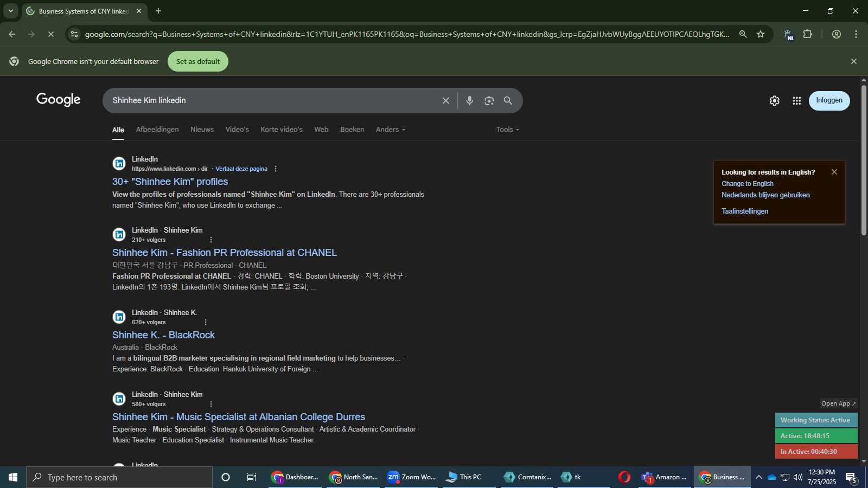Viewport: 868px width, 488px height.
Task: Click the Inloggen sign-in button
Action: point(829,100)
